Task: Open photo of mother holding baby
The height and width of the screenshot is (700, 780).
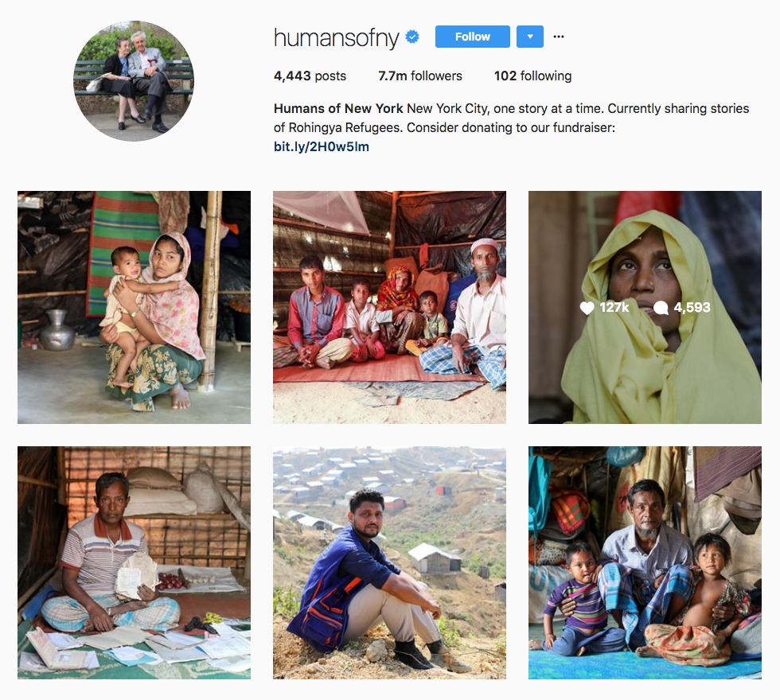Action: (x=134, y=307)
